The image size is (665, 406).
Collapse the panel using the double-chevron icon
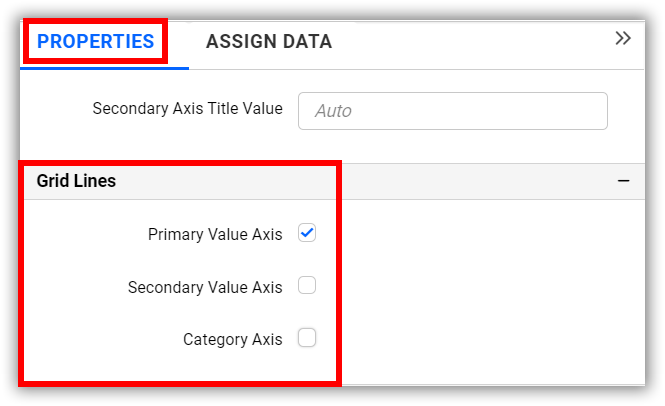623,38
